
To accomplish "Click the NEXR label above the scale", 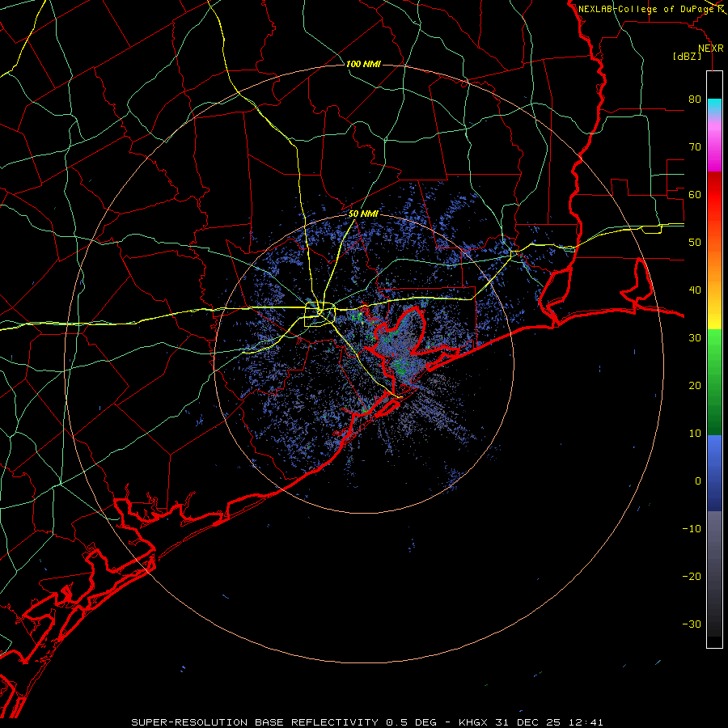I will (x=710, y=49).
